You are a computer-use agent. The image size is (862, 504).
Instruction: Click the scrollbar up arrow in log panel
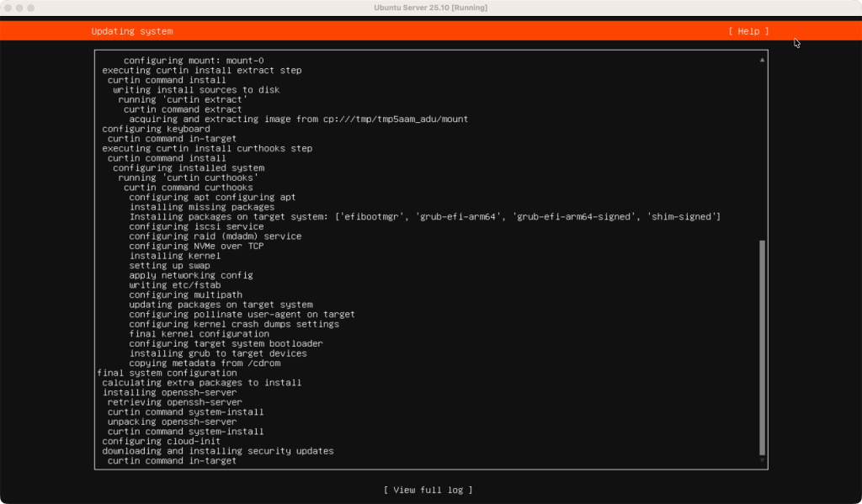(x=763, y=61)
